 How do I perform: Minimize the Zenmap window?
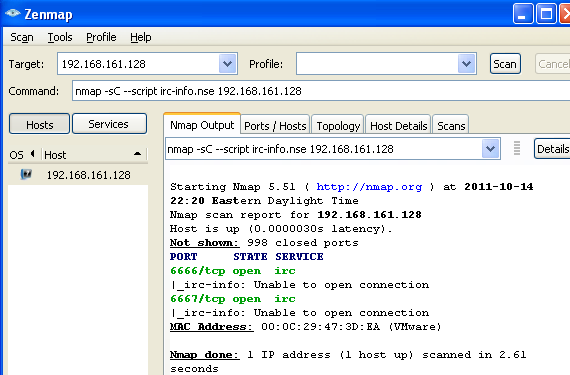point(523,13)
